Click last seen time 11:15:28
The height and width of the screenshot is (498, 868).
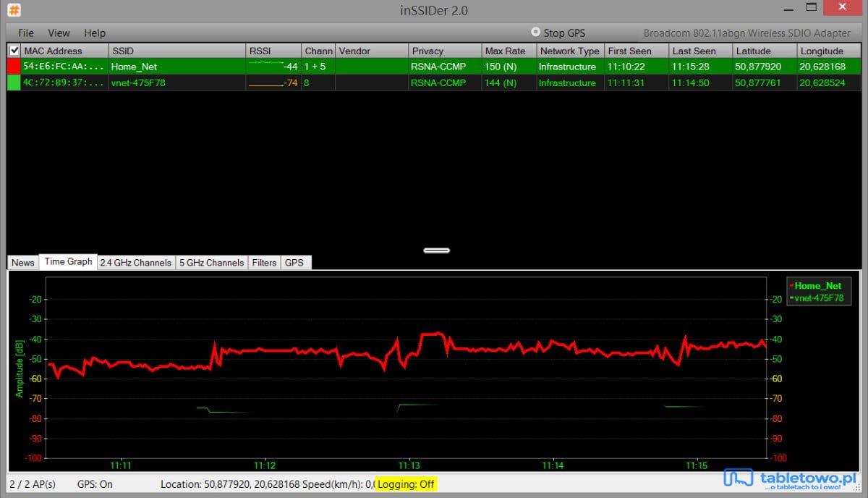(x=691, y=67)
